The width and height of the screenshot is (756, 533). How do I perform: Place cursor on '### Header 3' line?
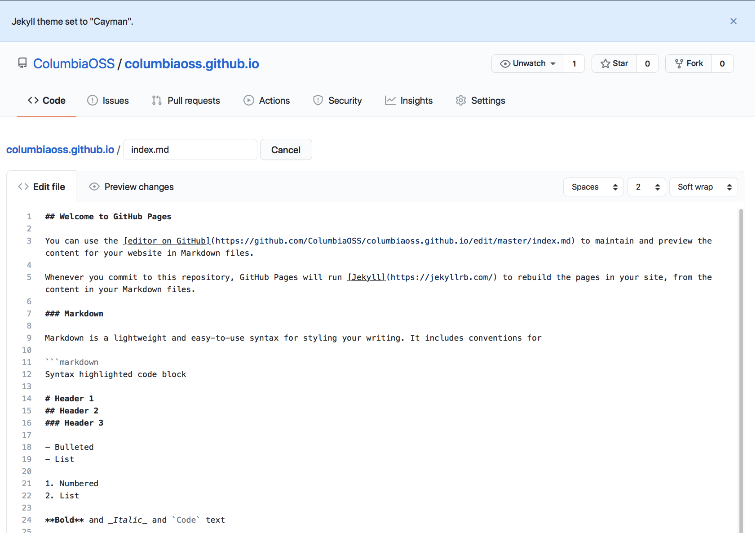tap(74, 423)
